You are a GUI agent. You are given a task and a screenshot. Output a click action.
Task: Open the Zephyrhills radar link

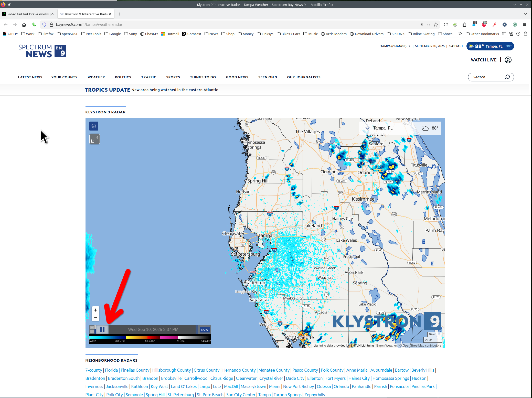pyautogui.click(x=315, y=395)
